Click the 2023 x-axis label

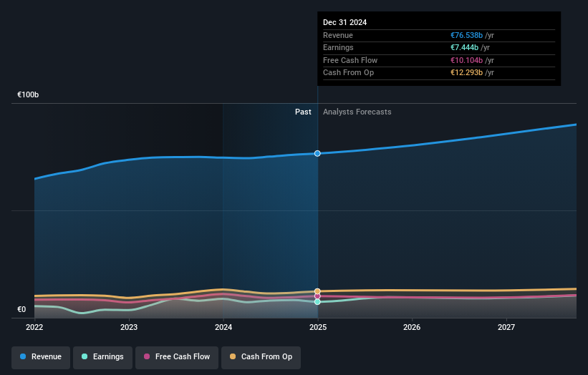[129, 328]
